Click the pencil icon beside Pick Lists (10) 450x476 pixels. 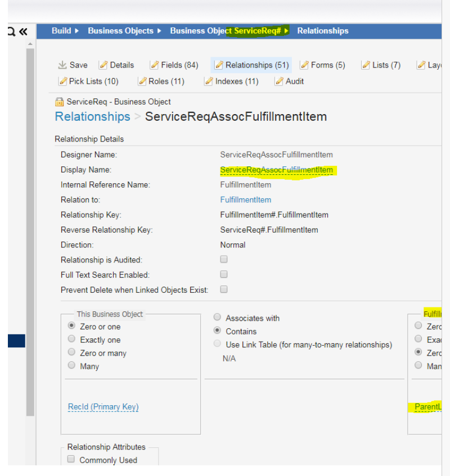pyautogui.click(x=62, y=81)
